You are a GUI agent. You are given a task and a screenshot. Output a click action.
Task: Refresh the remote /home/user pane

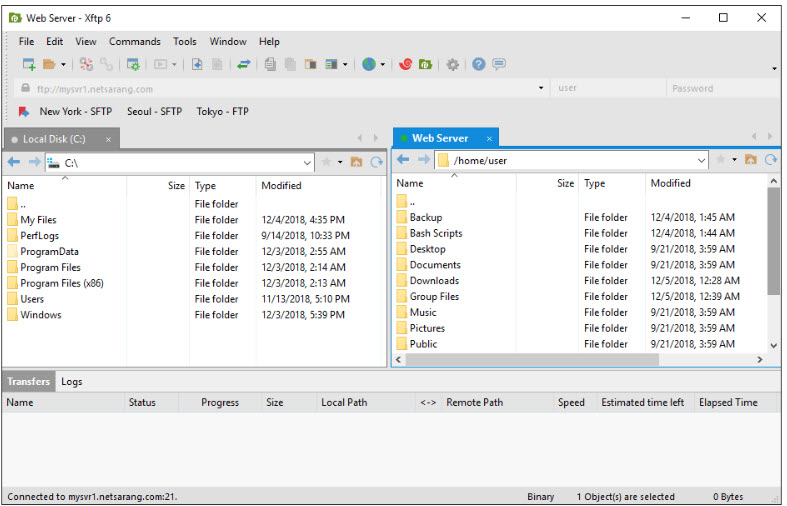771,160
